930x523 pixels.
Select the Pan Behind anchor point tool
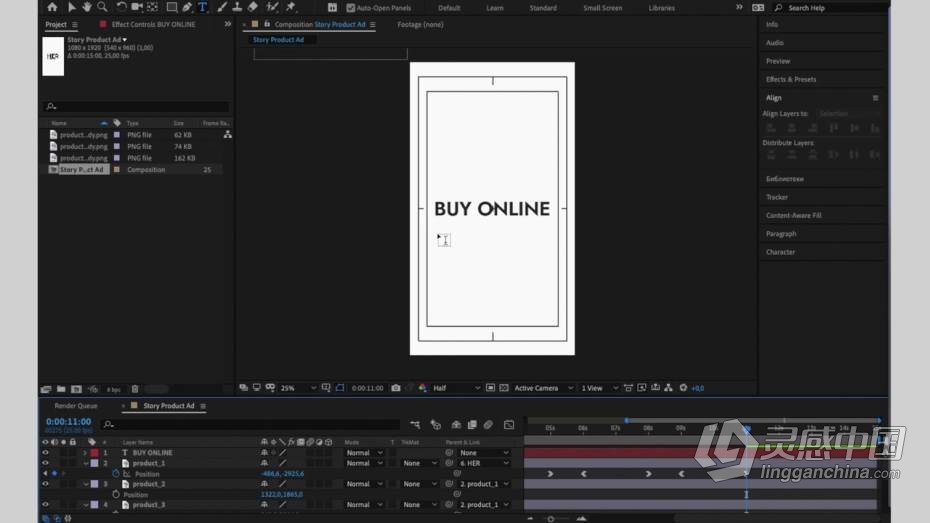(153, 7)
